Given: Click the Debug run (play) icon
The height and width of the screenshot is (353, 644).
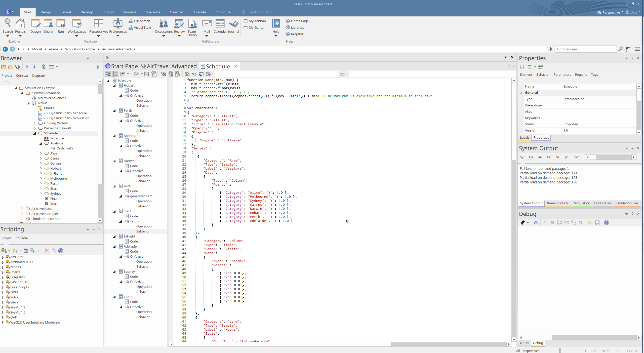Looking at the screenshot, I should (x=545, y=223).
